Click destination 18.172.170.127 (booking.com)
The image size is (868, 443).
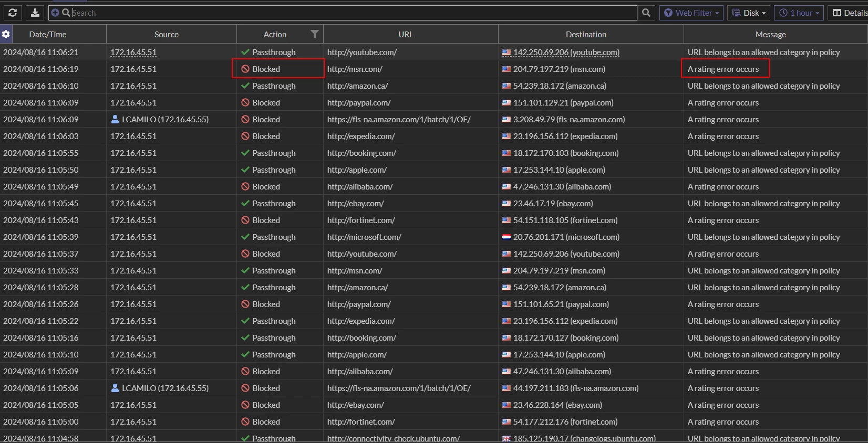point(566,337)
